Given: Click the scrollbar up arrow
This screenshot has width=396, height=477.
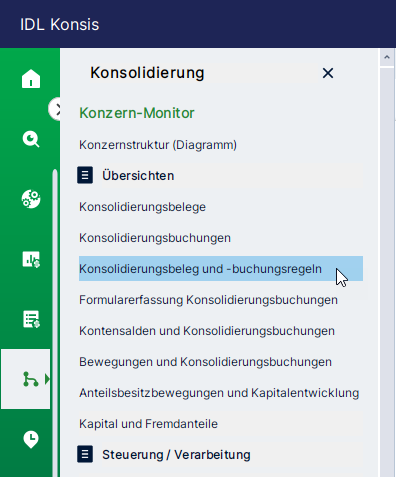Looking at the screenshot, I should click(x=387, y=57).
